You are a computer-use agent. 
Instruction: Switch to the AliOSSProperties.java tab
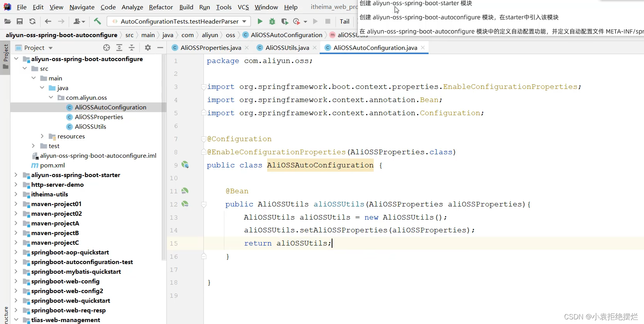211,48
